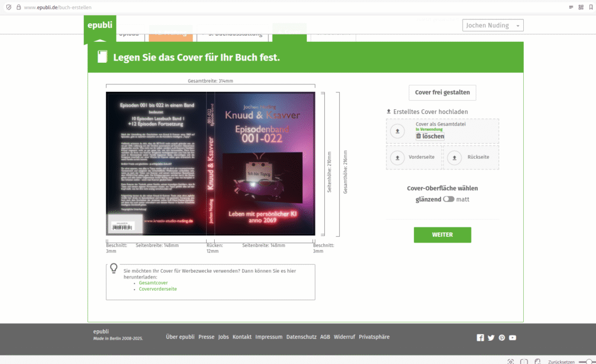
Task: Open the YouTube footer icon
Action: click(513, 338)
